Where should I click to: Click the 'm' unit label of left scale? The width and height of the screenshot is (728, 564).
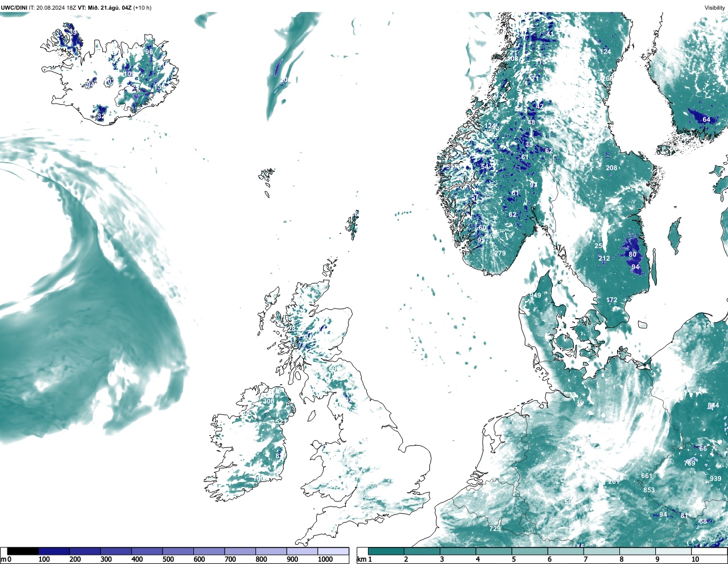pyautogui.click(x=3, y=559)
